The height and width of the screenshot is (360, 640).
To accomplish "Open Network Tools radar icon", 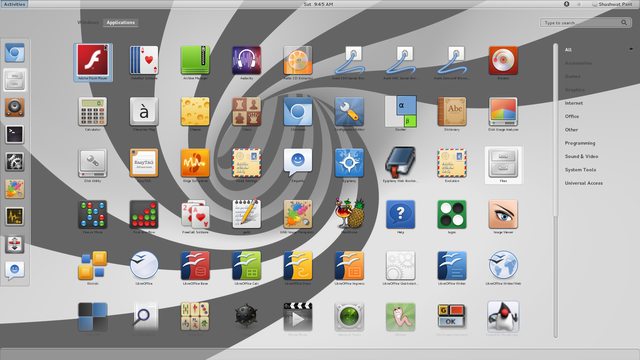I will click(349, 316).
